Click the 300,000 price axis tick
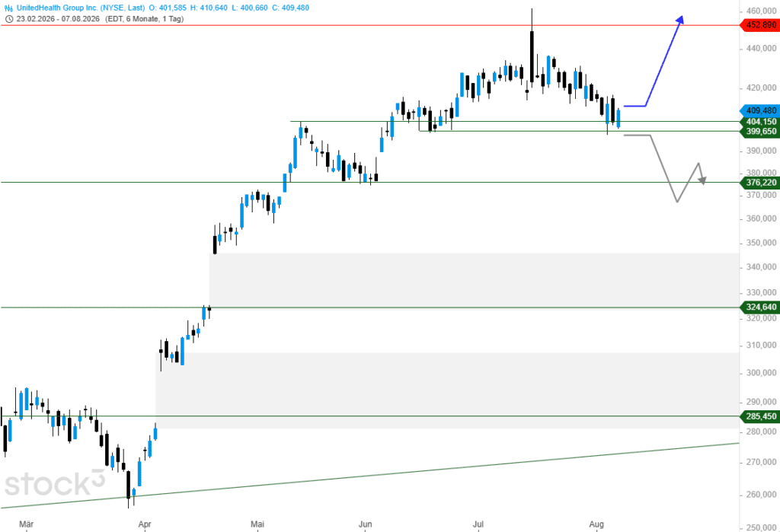Image resolution: width=780 pixels, height=532 pixels. 761,372
